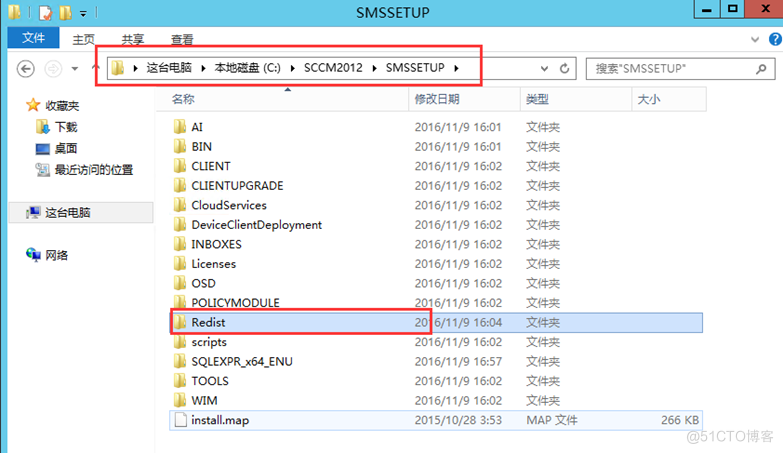Navigate to 这台电脑 in breadcrumb

point(169,67)
